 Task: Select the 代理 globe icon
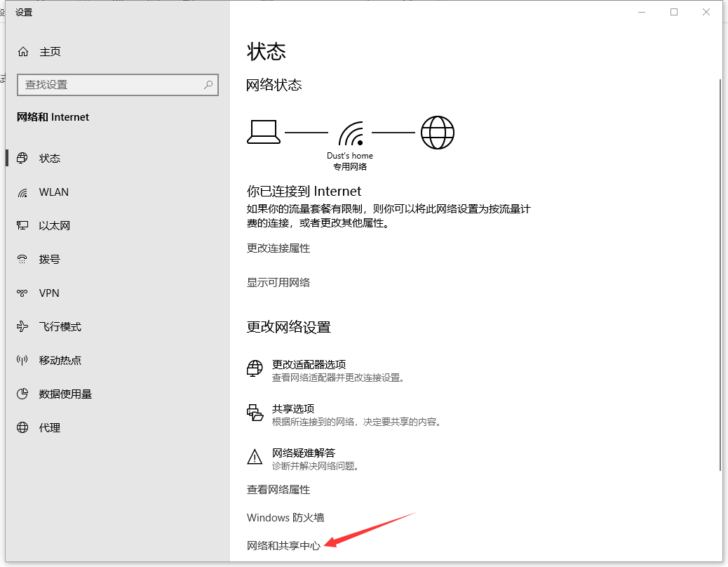pyautogui.click(x=23, y=427)
